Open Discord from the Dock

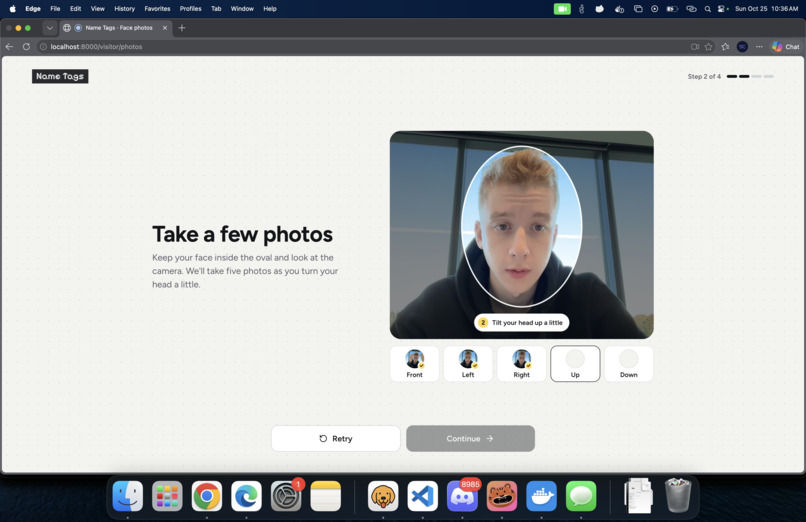click(x=462, y=496)
